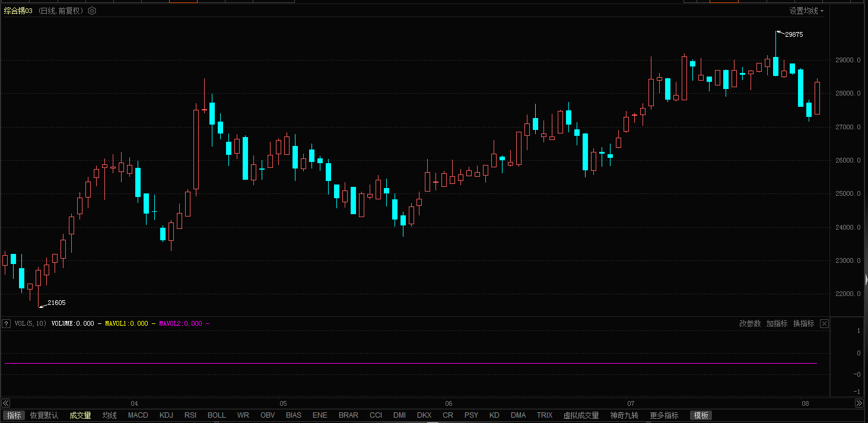Switch to the CCI indicator
Image resolution: width=868 pixels, height=423 pixels.
pyautogui.click(x=376, y=415)
